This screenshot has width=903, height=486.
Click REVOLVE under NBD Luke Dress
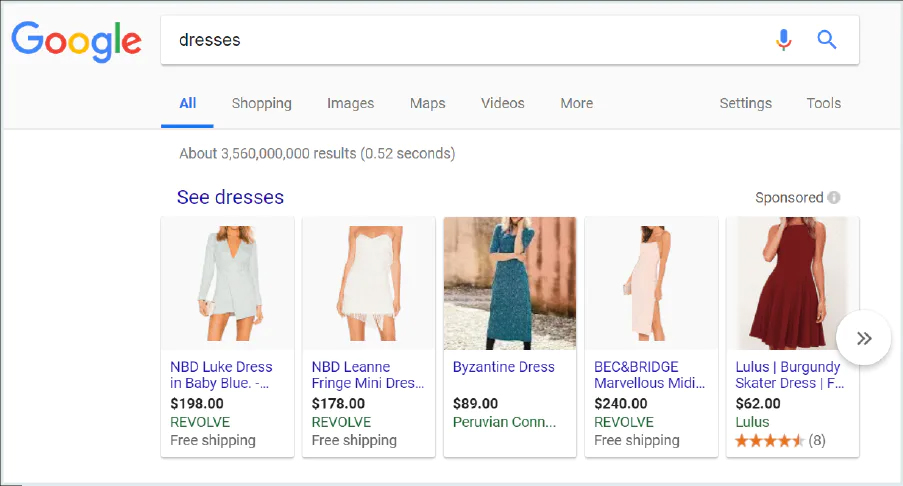200,422
